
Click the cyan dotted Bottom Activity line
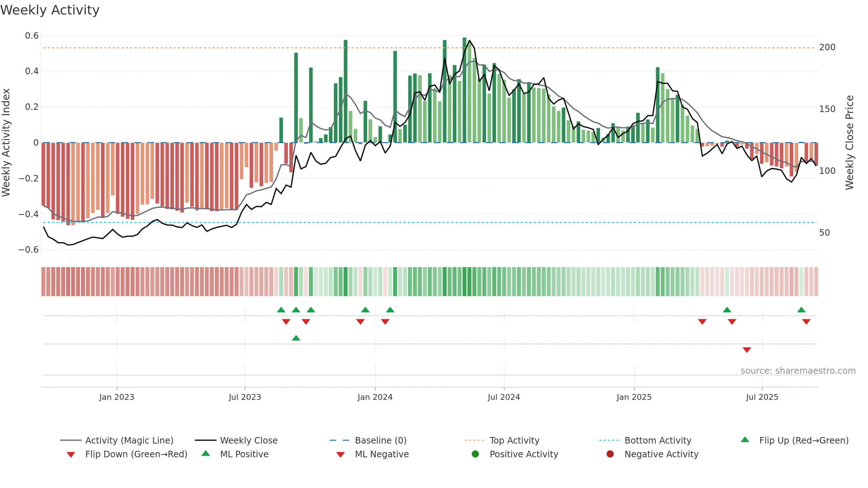430,222
